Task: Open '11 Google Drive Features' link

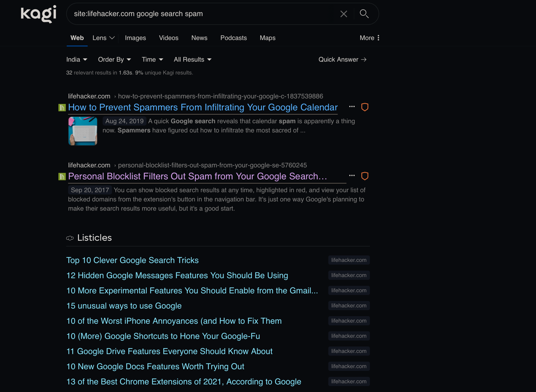Action: tap(169, 351)
